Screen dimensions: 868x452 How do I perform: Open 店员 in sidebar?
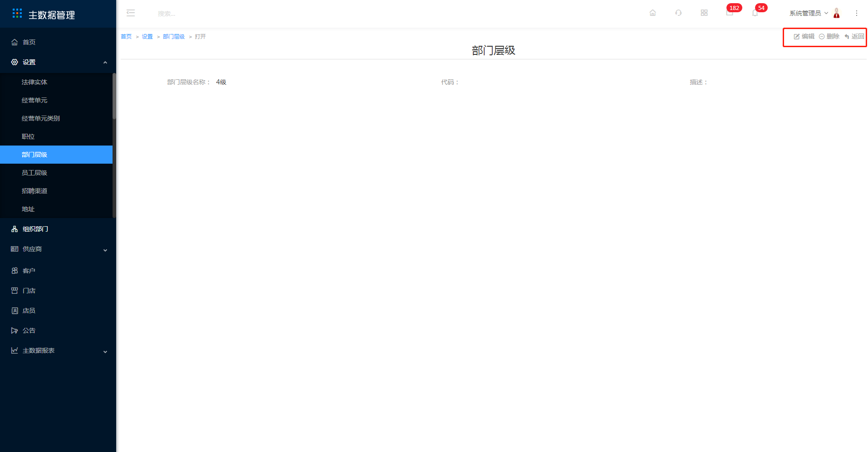click(x=58, y=311)
